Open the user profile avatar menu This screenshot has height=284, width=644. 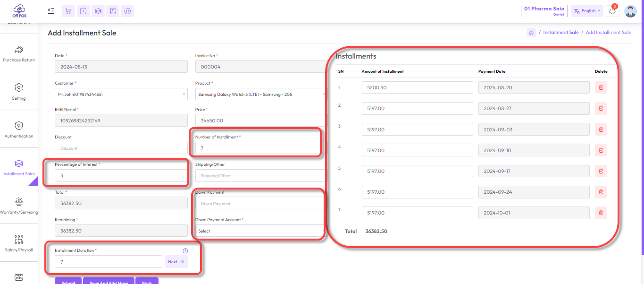pyautogui.click(x=630, y=11)
